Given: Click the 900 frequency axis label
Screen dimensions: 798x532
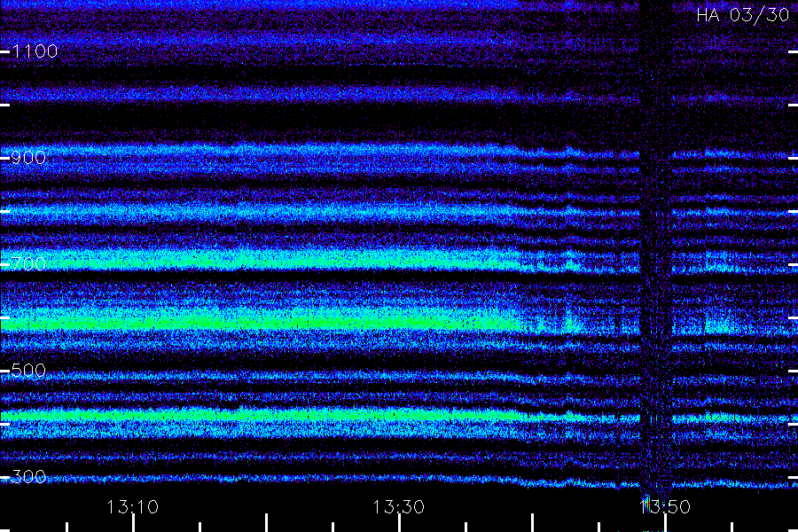Looking at the screenshot, I should [x=28, y=158].
